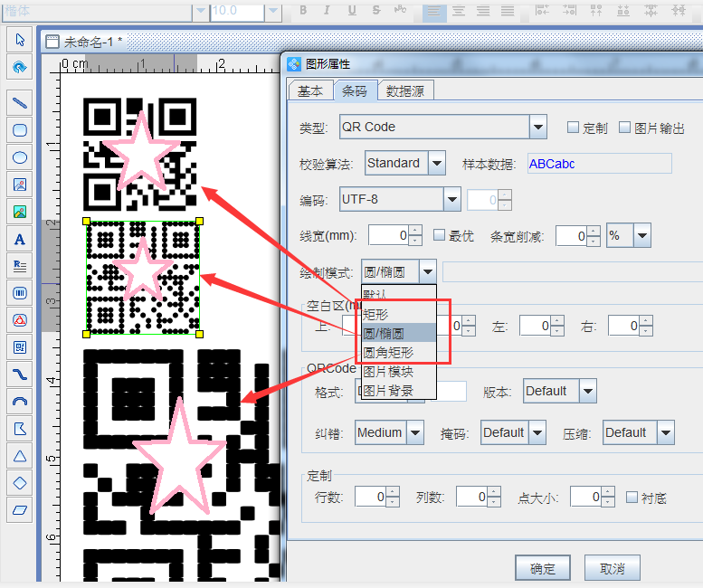Viewport: 703px width, 588px height.
Task: Select the 1D barcode tool
Action: click(x=20, y=293)
